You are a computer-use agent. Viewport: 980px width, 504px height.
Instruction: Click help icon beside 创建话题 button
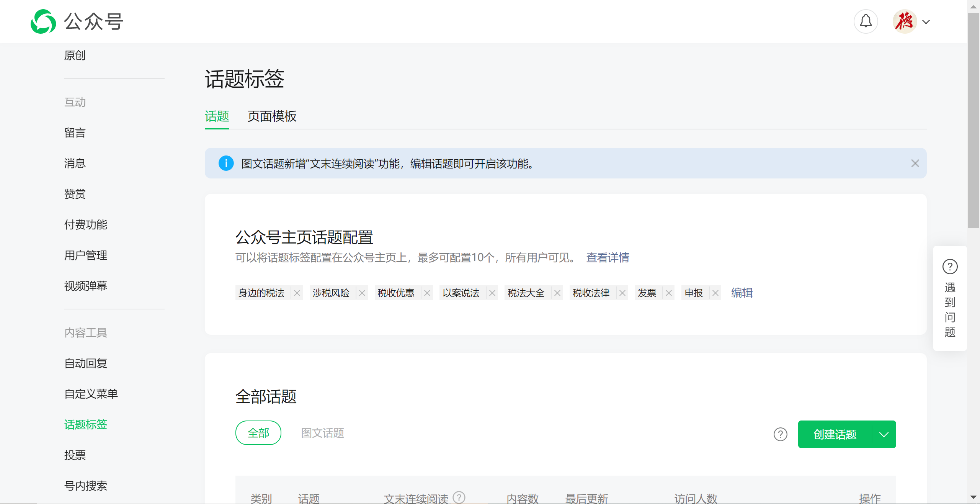(x=780, y=434)
